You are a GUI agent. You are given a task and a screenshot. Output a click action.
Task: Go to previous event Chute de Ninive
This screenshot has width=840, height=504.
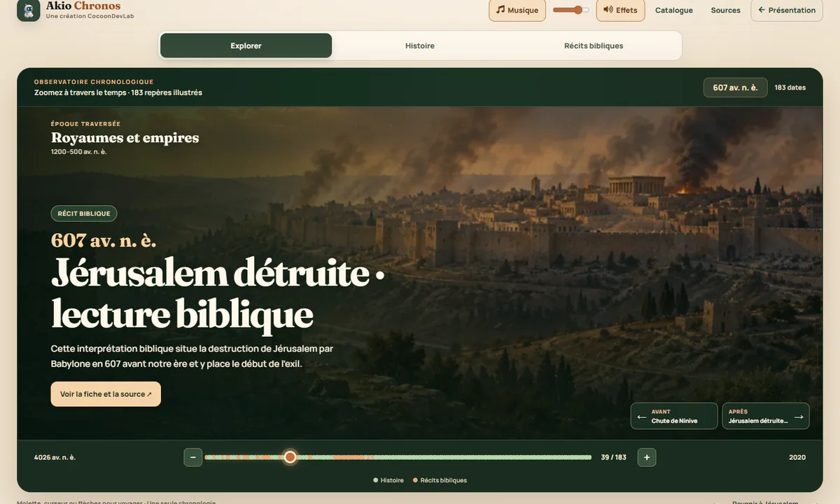[x=674, y=416]
